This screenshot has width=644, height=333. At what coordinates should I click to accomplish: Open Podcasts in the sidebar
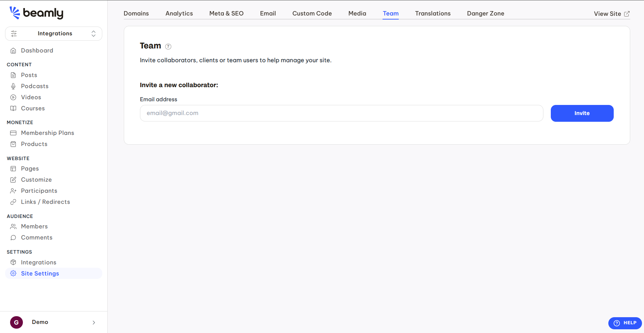[35, 86]
